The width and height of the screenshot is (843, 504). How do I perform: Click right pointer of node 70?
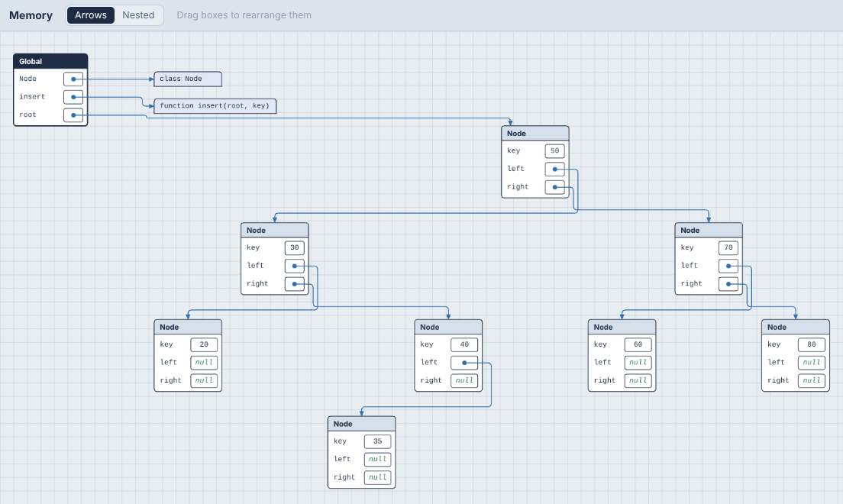point(728,284)
